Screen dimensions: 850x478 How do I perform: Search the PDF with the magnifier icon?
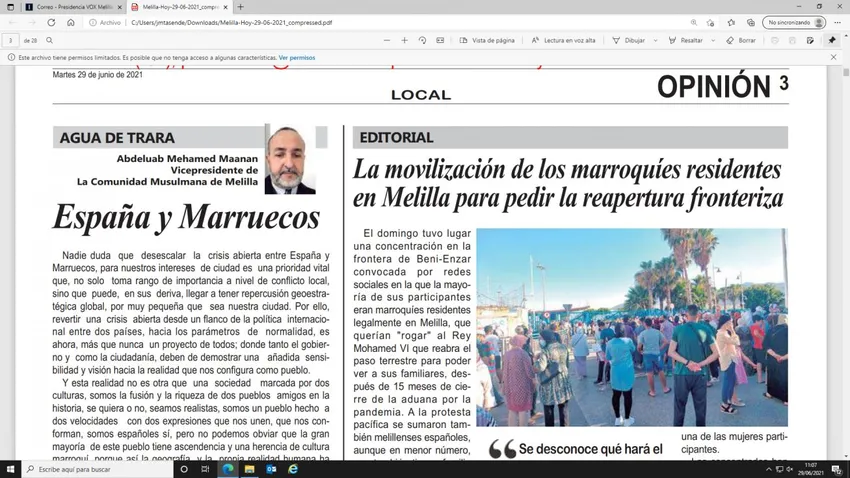(49, 40)
